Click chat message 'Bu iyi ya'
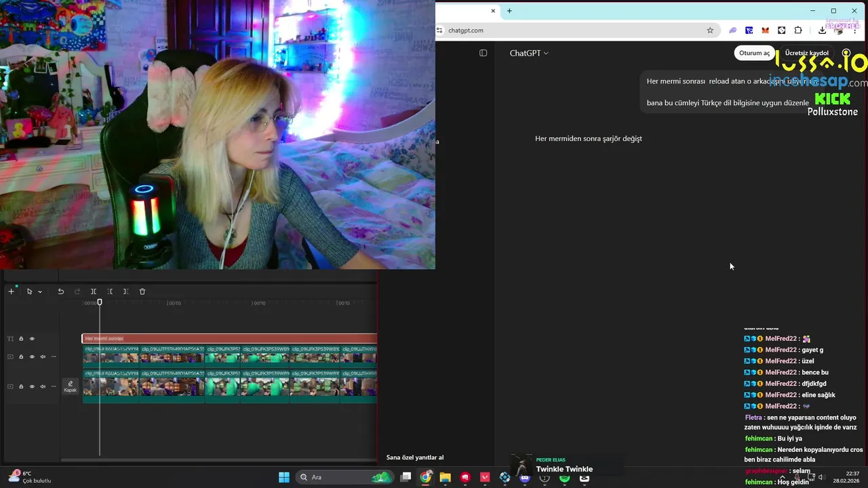The height and width of the screenshot is (488, 868). 790,439
